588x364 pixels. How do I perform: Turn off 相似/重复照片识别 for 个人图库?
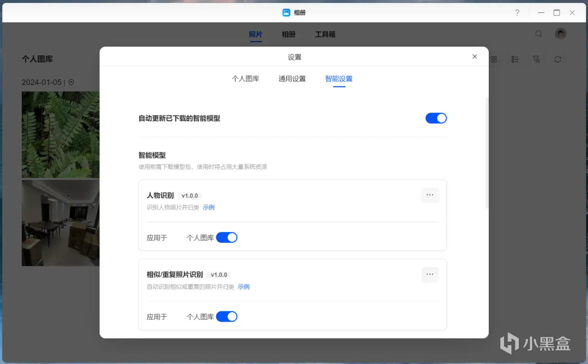click(x=226, y=317)
